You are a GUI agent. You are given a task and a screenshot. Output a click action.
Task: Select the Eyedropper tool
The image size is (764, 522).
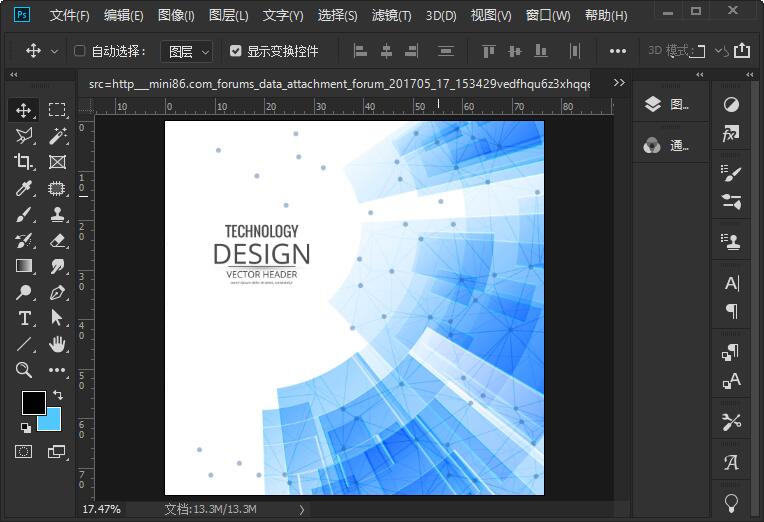(23, 188)
